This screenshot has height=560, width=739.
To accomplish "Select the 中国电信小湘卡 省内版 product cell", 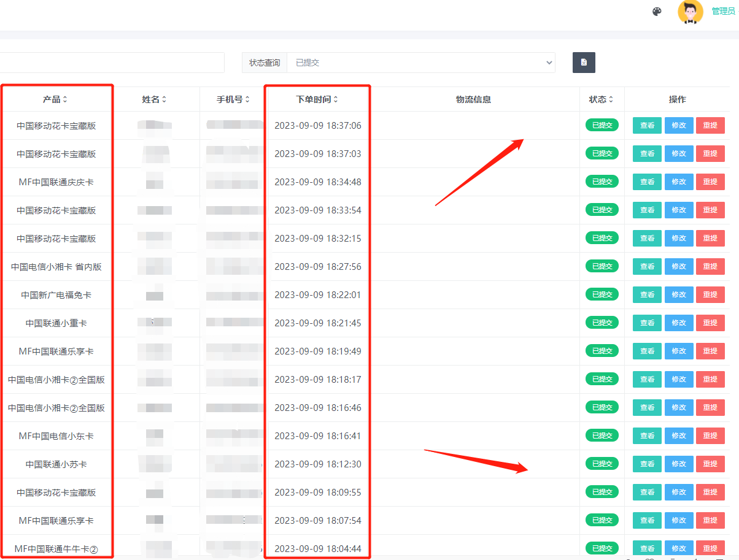I will pyautogui.click(x=56, y=267).
